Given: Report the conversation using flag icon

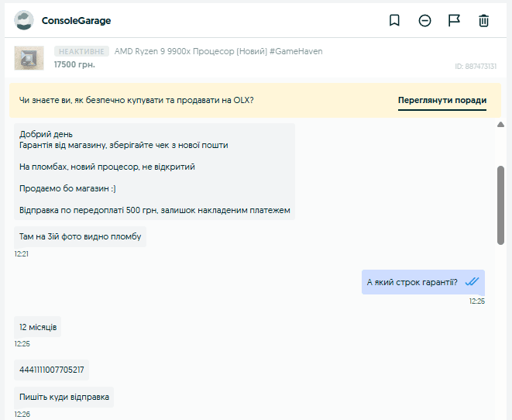Looking at the screenshot, I should (x=455, y=21).
